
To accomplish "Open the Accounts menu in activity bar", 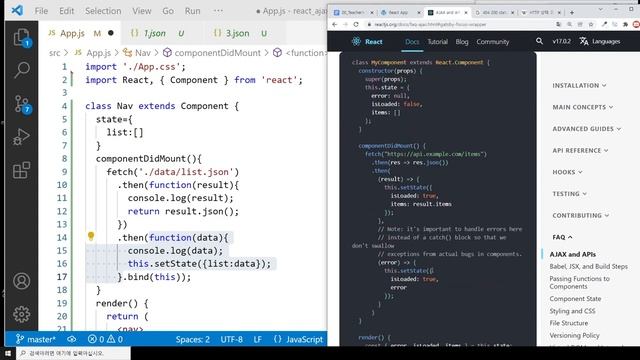I will coord(22,281).
